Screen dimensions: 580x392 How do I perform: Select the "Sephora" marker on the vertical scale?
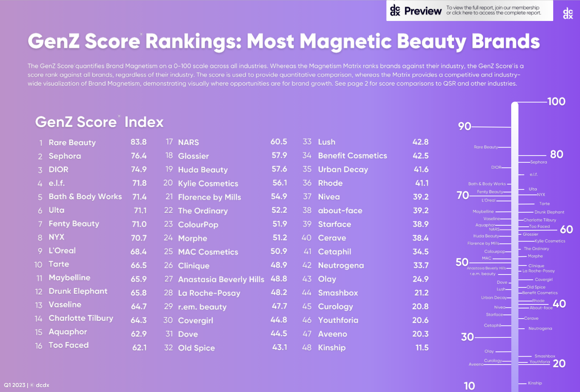[539, 162]
